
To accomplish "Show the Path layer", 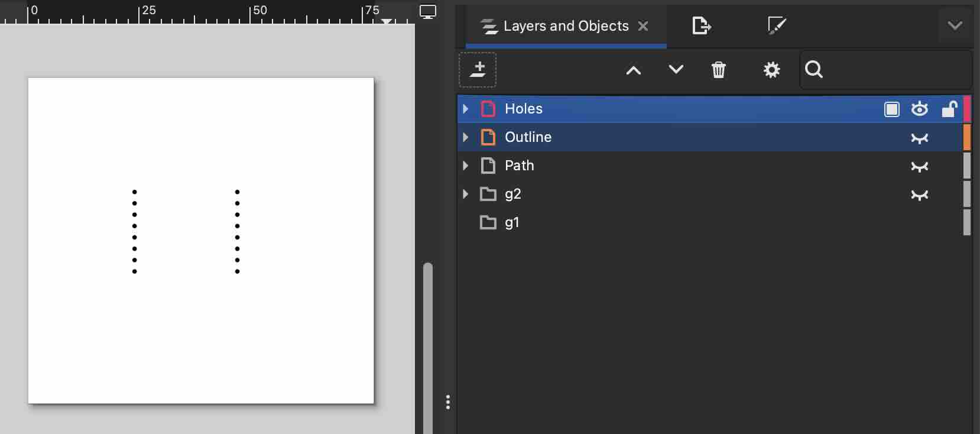I will (x=920, y=166).
